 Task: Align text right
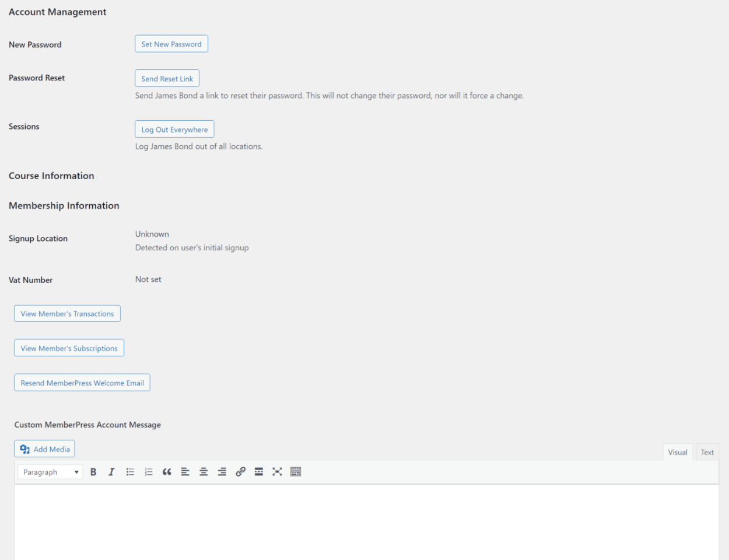(222, 472)
